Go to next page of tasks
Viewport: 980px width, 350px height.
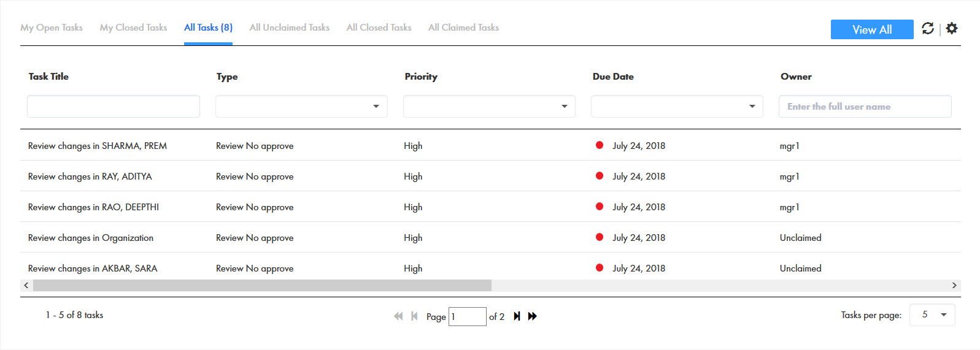tap(517, 316)
